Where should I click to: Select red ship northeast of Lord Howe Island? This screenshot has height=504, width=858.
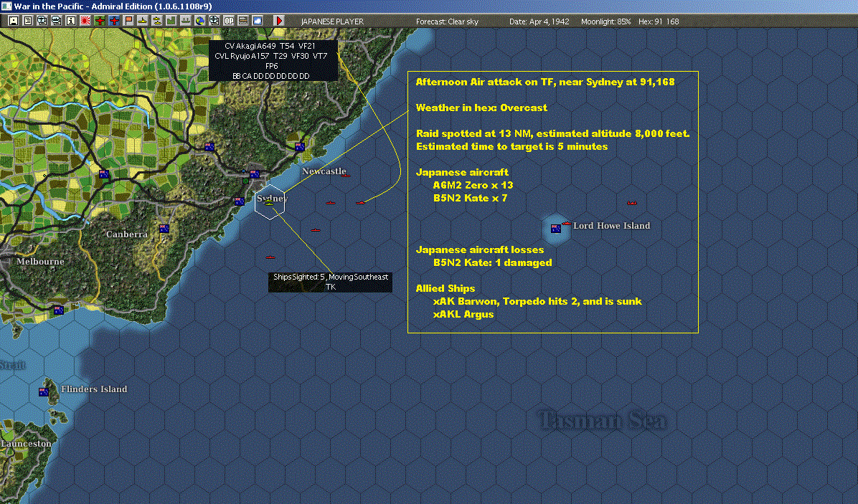point(632,203)
